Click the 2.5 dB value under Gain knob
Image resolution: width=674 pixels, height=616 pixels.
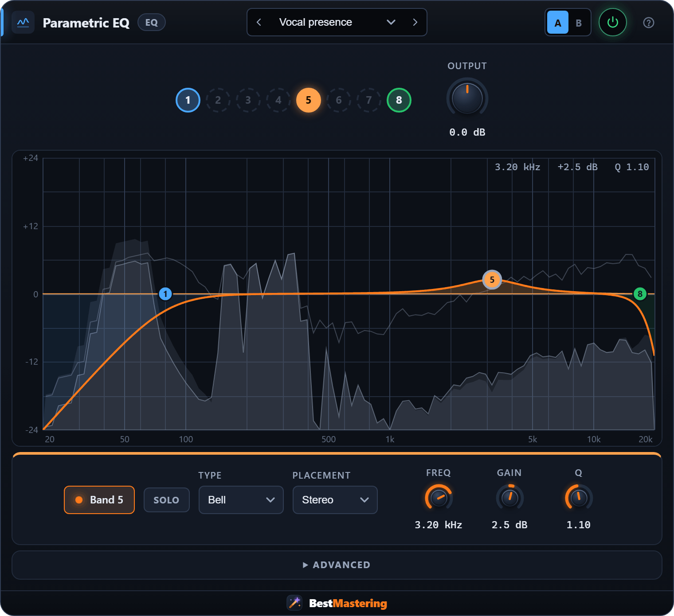tap(509, 525)
